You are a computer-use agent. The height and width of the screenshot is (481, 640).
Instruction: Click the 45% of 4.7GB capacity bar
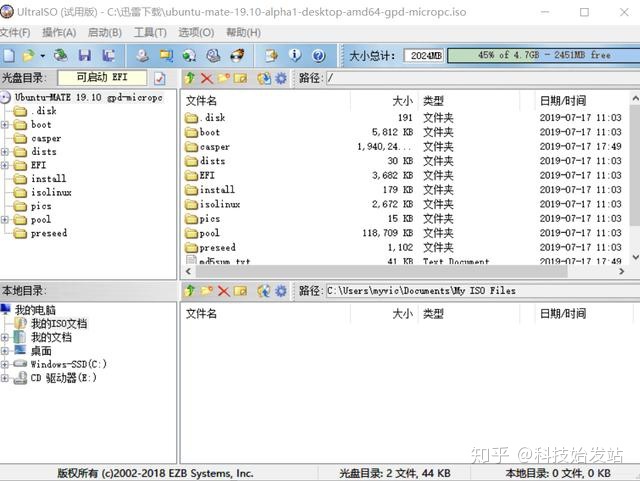[544, 56]
